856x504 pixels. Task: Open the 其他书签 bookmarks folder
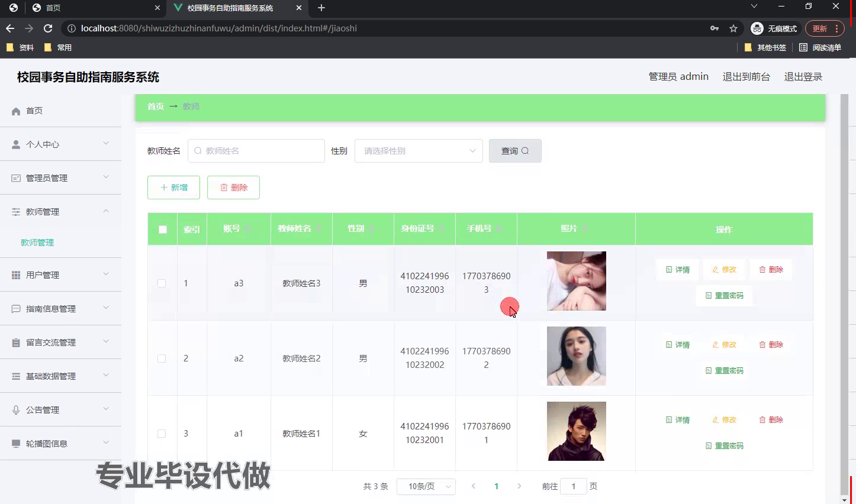click(765, 48)
